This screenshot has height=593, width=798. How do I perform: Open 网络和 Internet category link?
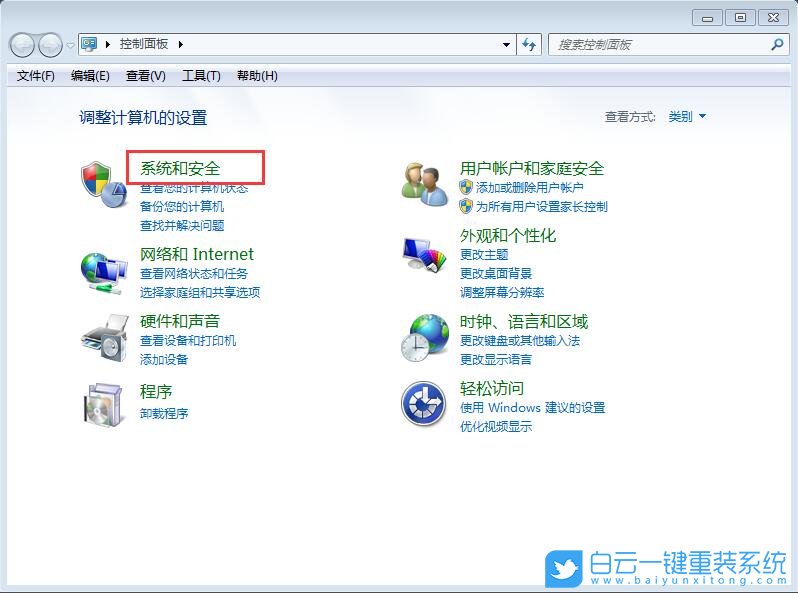(x=197, y=253)
